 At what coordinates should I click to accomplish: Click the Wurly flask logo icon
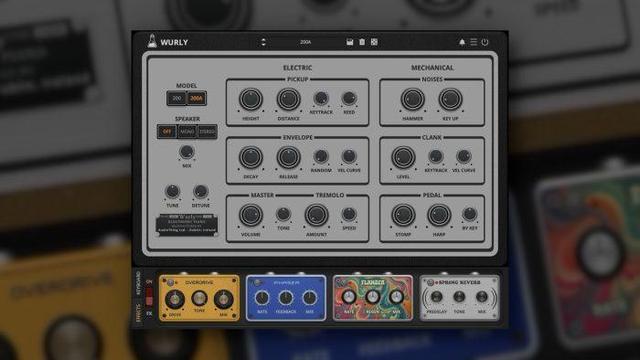[152, 41]
